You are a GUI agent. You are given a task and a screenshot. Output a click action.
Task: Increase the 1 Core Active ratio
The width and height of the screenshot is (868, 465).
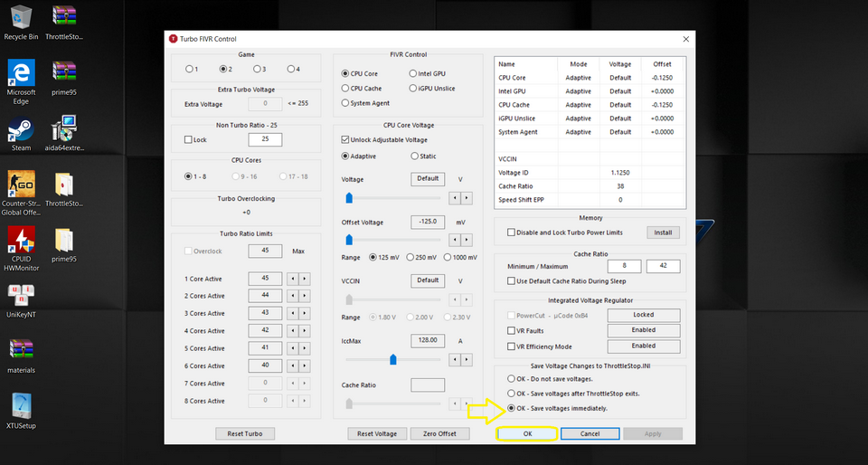[305, 279]
